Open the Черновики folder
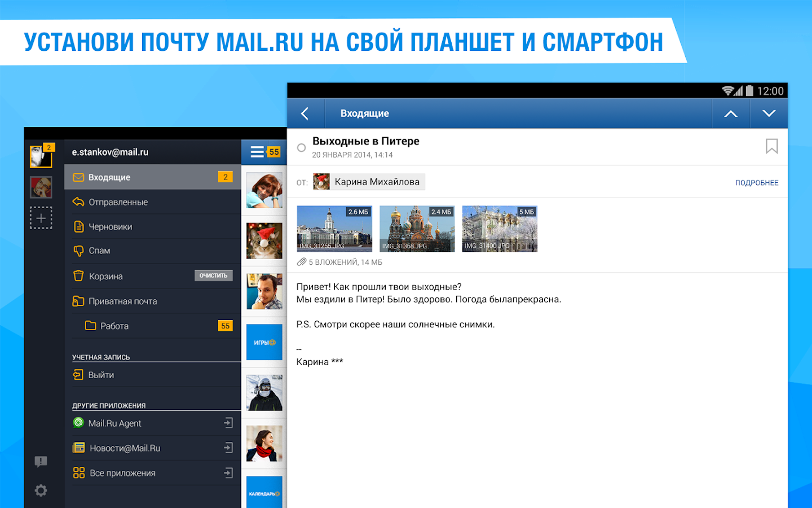The height and width of the screenshot is (508, 812). (153, 226)
